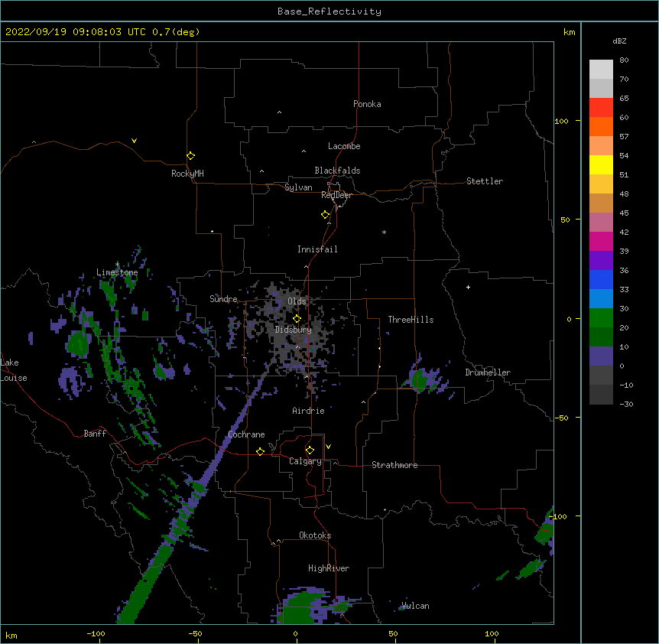Screen dimensions: 659x644
Task: Click the Strathmore label
Action: point(394,465)
